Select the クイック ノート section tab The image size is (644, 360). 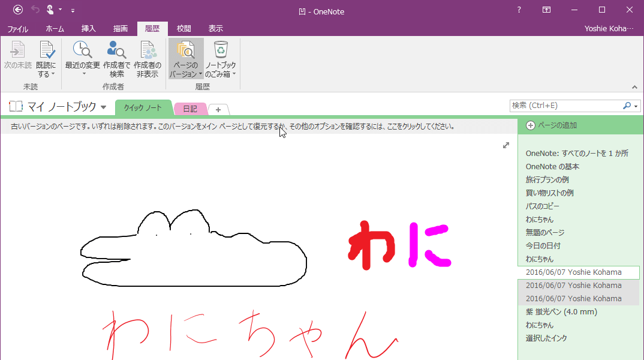coord(143,107)
